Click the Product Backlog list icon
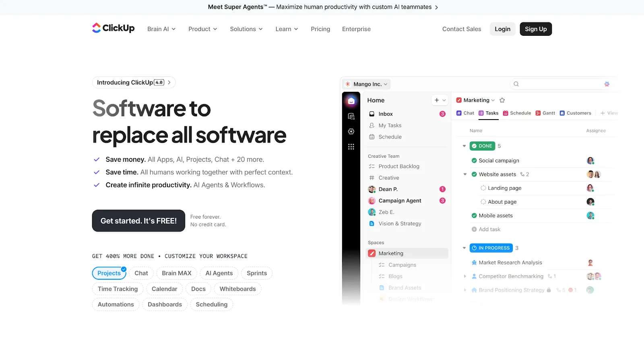Viewport: 644px width, 363px height. pos(372,166)
